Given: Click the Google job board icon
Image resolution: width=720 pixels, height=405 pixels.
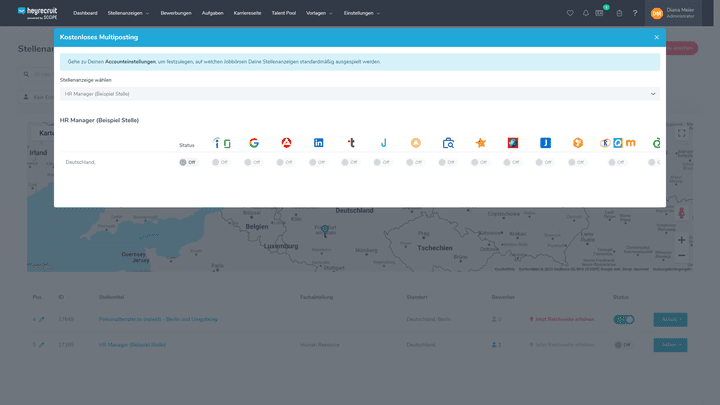Looking at the screenshot, I should pyautogui.click(x=254, y=143).
